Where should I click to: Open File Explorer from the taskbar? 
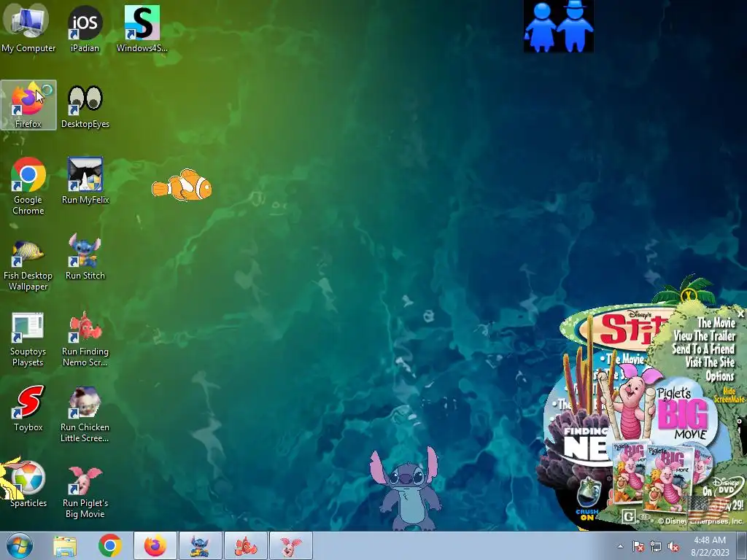(65, 546)
